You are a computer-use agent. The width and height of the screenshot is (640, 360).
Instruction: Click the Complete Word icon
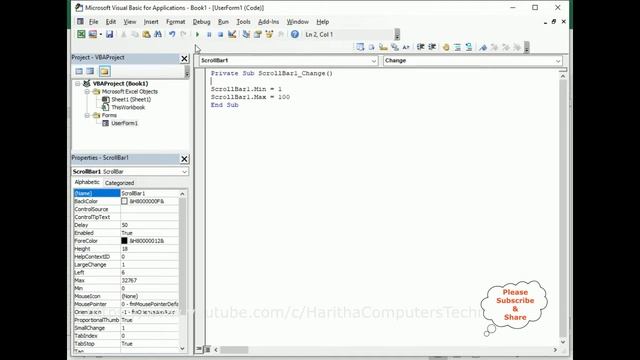point(406,47)
